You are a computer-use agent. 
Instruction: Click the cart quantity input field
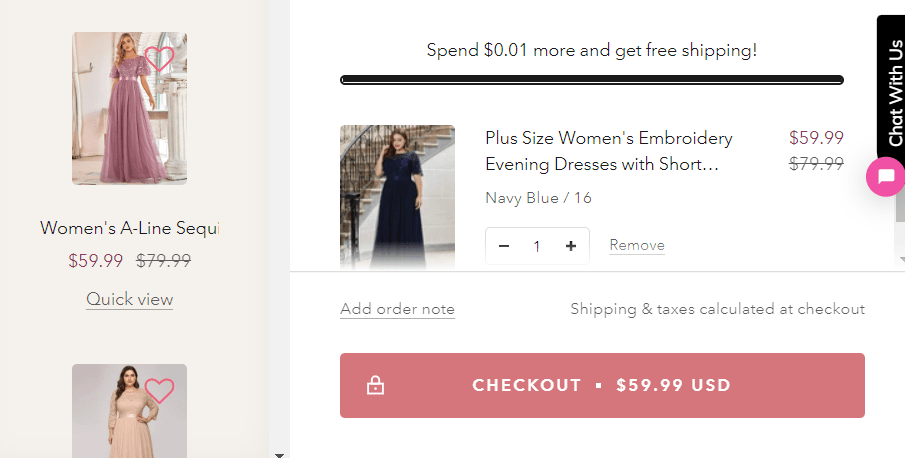coord(537,246)
